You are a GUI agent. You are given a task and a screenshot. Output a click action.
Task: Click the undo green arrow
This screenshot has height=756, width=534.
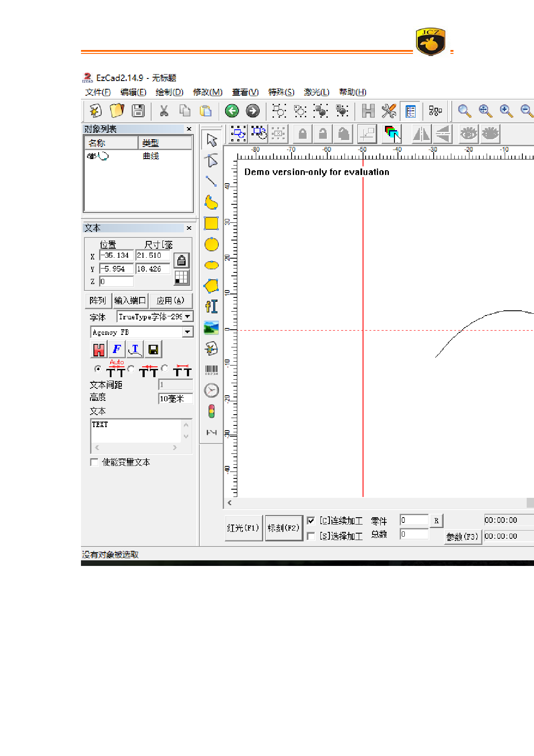coord(232,111)
